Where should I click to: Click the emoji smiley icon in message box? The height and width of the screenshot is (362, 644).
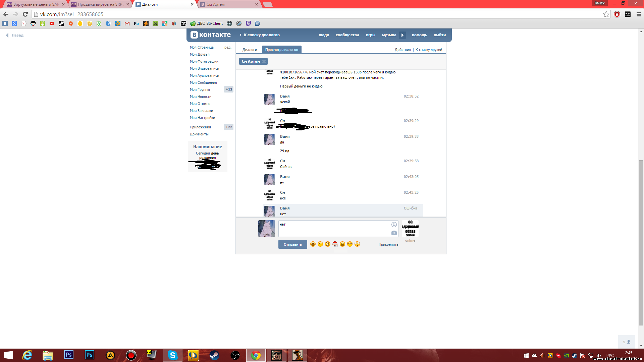(394, 225)
